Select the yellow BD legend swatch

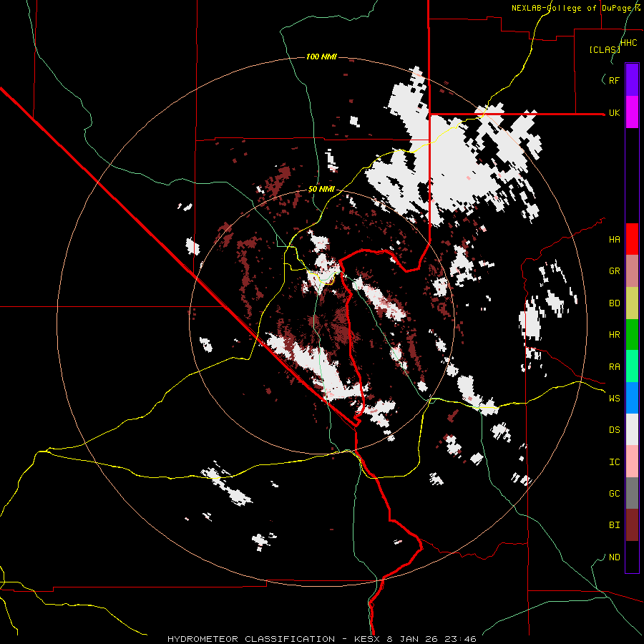(x=632, y=303)
